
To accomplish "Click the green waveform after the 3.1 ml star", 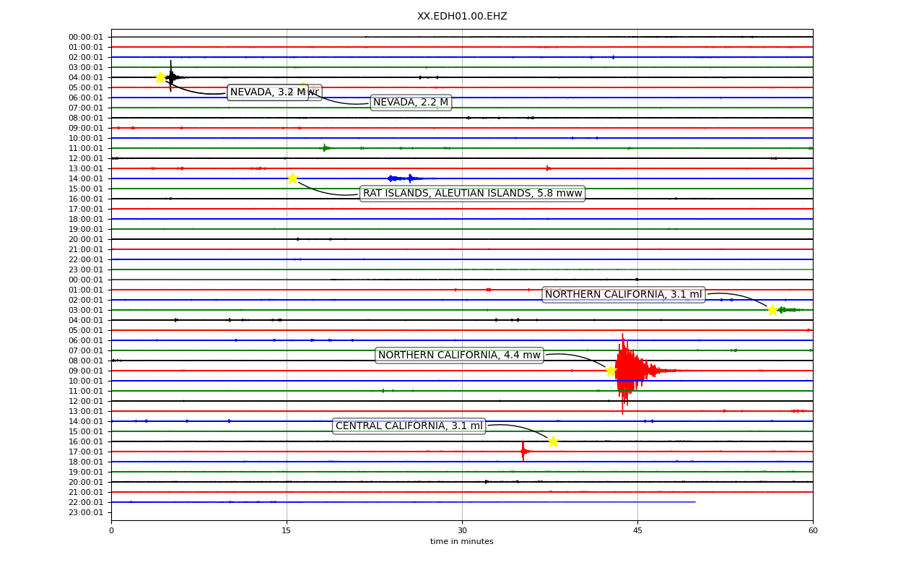I will point(787,310).
